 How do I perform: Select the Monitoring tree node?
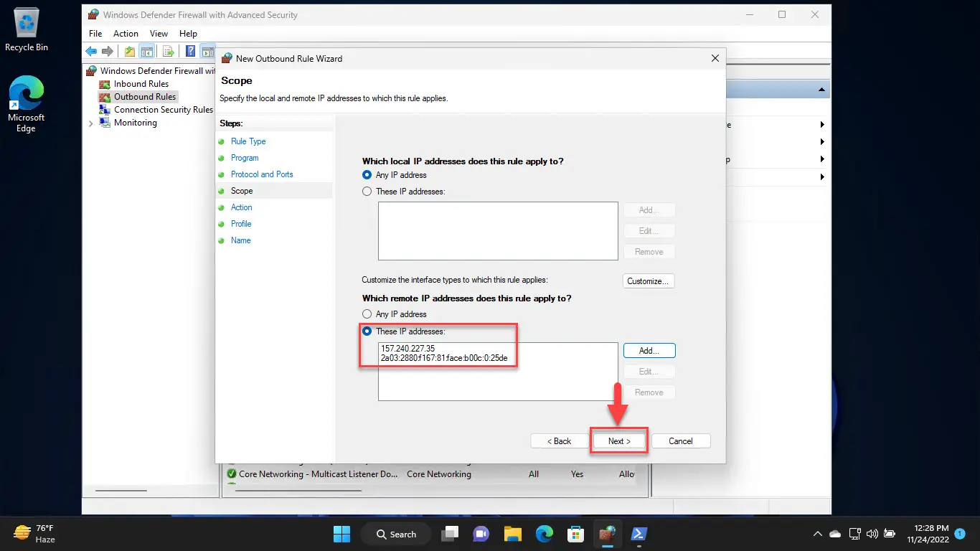point(135,123)
